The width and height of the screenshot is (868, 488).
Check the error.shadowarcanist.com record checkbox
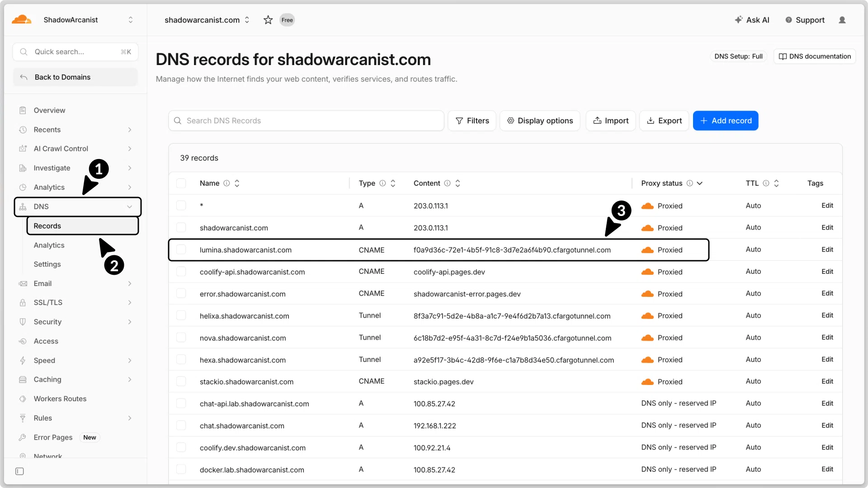click(x=181, y=294)
